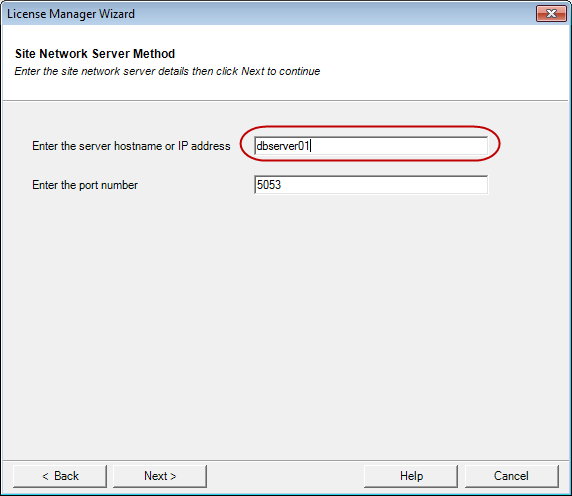572x496 pixels.
Task: Click the less-than arrow on Back button
Action: [45, 476]
